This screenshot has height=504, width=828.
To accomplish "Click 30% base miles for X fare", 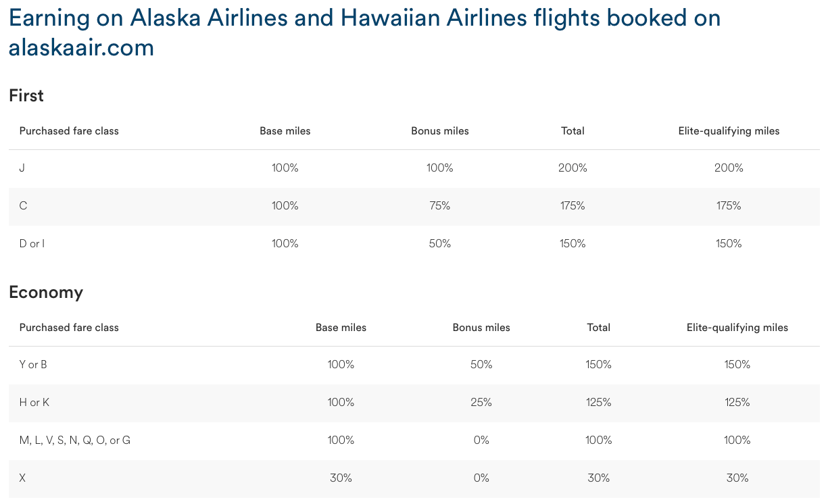I will tap(341, 478).
